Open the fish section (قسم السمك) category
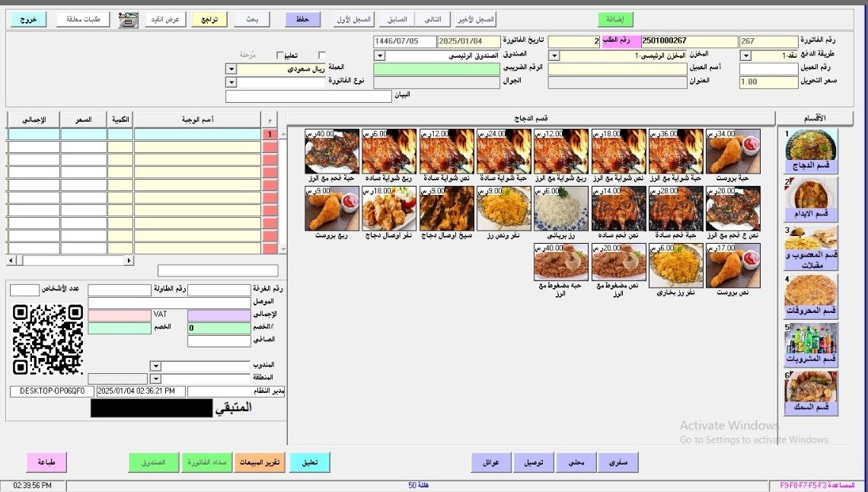This screenshot has height=492, width=868. tap(811, 393)
